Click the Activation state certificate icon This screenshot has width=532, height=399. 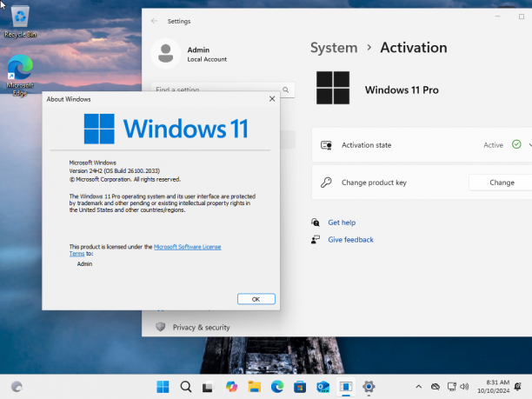(326, 145)
